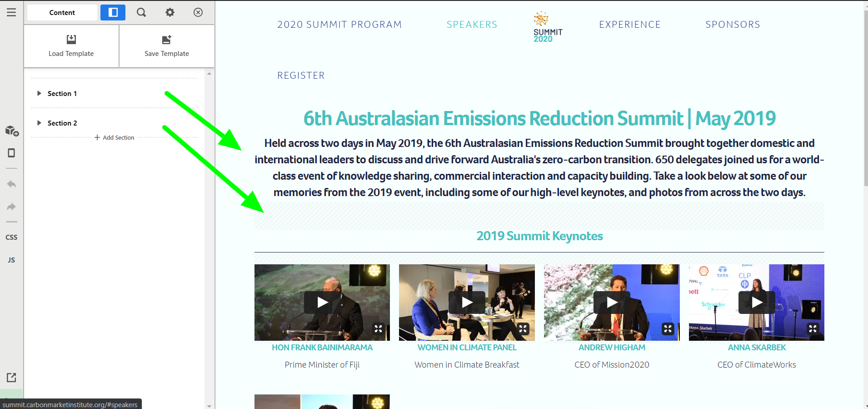868x409 pixels.
Task: Close the builder panel with the X icon
Action: click(x=198, y=12)
